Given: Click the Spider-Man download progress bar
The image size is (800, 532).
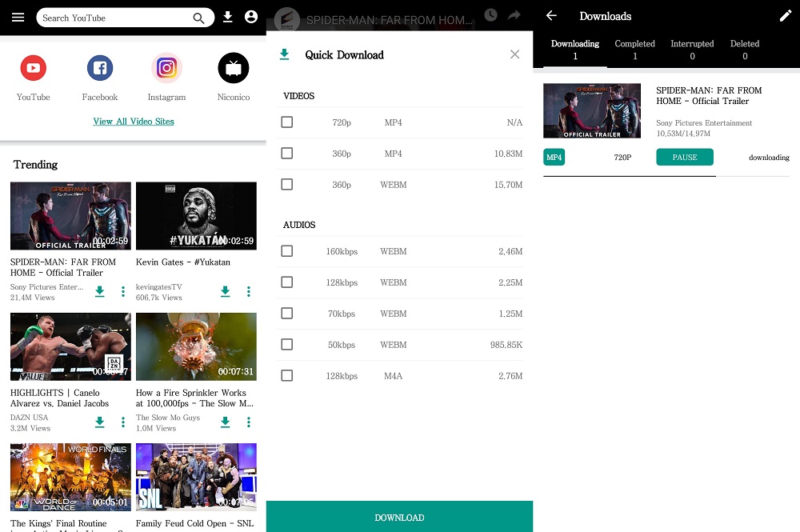Looking at the screenshot, I should 666,176.
